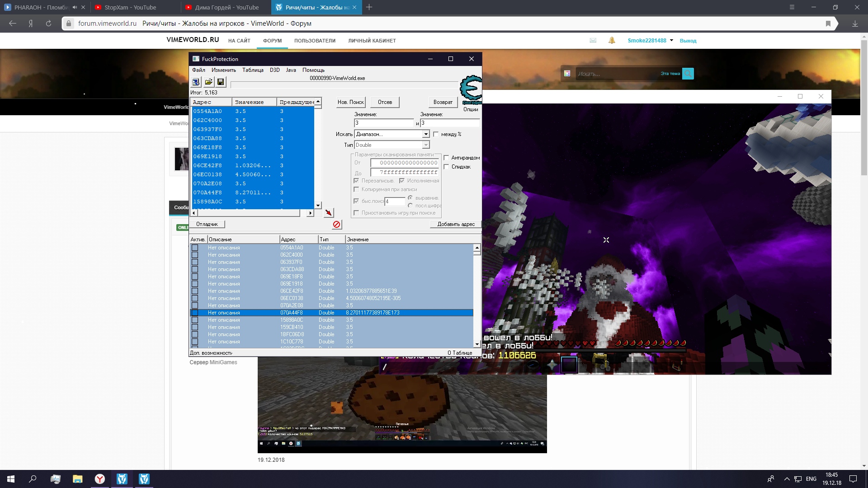Image resolution: width=868 pixels, height=488 pixels.
Task: Click the first Значение input field
Action: pyautogui.click(x=383, y=123)
